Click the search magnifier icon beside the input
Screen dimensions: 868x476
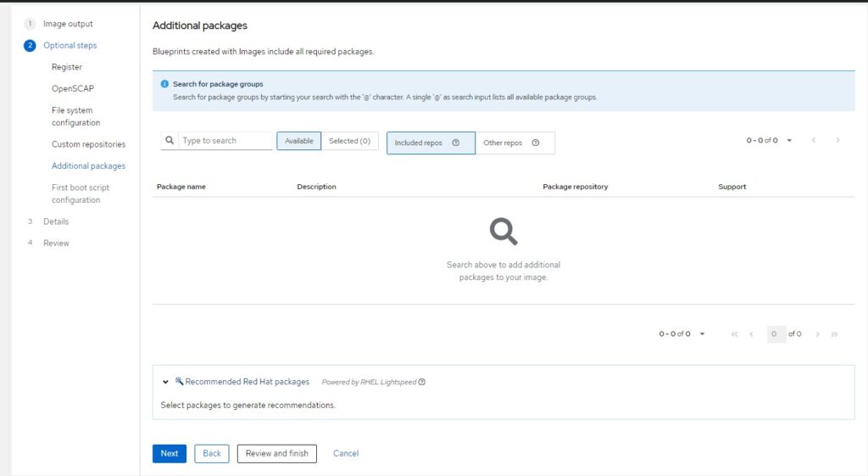(170, 141)
